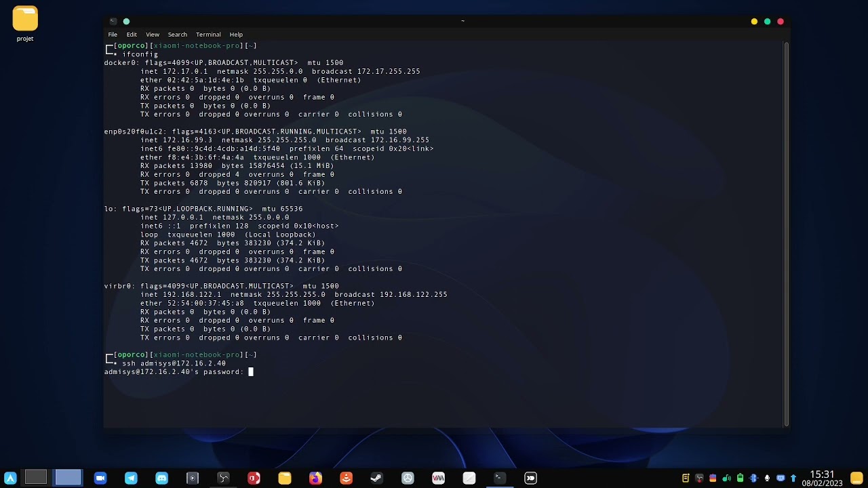Open the Terminal menu
Screen dimensions: 868x488
(208, 35)
